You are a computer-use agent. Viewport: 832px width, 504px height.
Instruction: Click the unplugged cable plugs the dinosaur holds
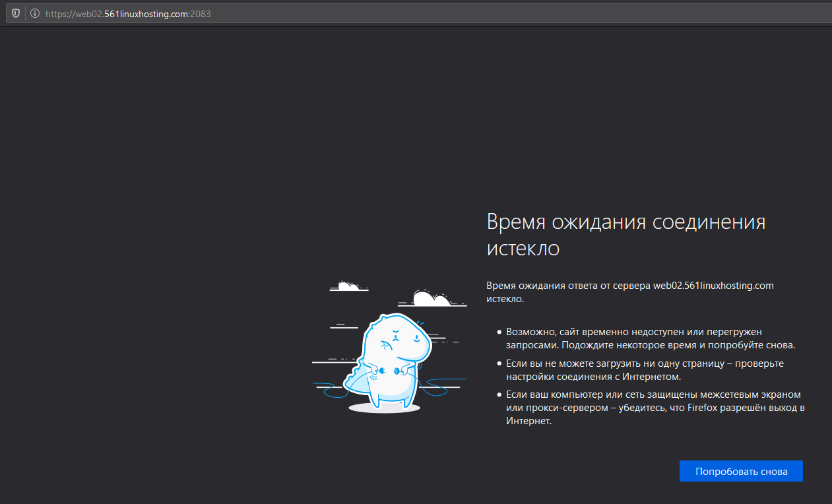pos(388,372)
